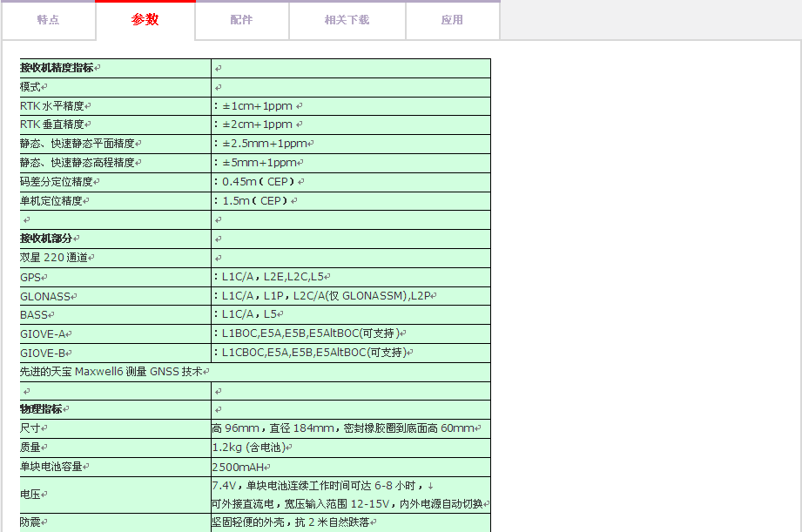Click the 码差分定位精度 row label
Screen dimensions: 802x532
57,182
